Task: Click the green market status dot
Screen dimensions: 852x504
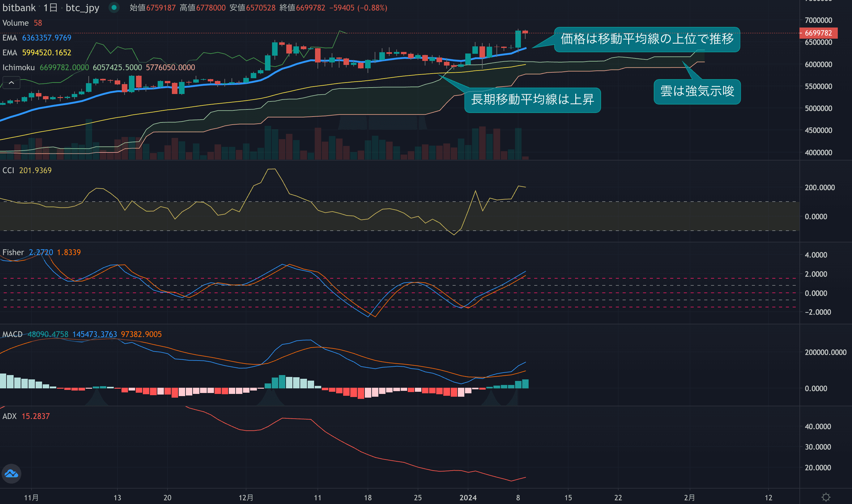Action: tap(114, 7)
